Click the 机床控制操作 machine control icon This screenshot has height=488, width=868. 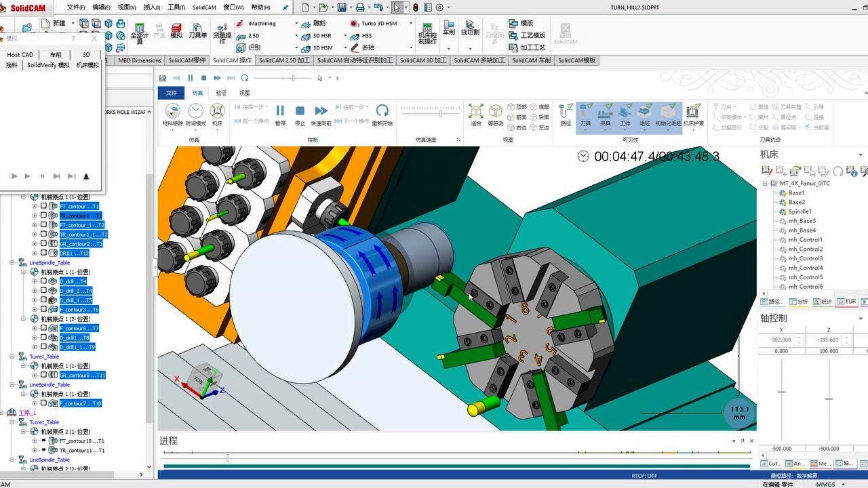(x=428, y=33)
